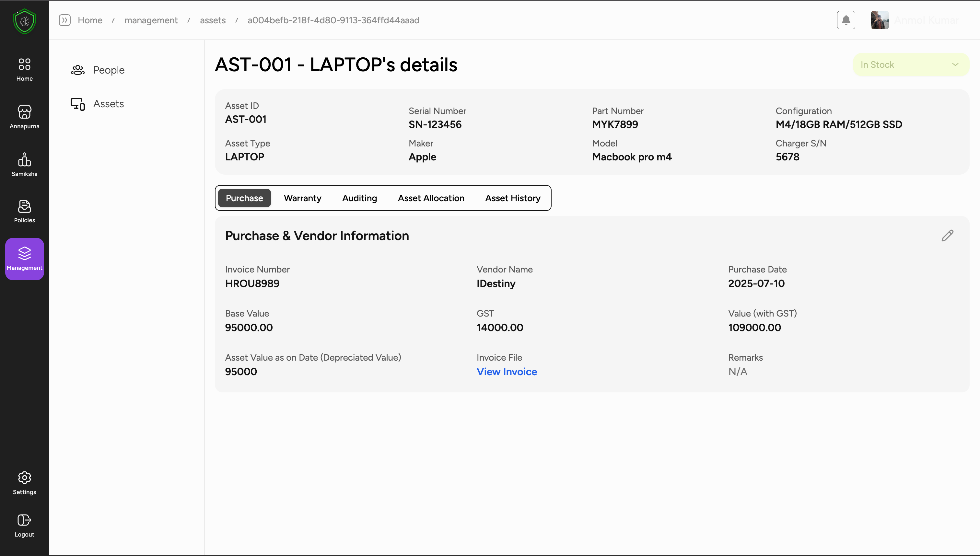Open the Asset Allocation tab
The width and height of the screenshot is (980, 556).
[x=431, y=198]
